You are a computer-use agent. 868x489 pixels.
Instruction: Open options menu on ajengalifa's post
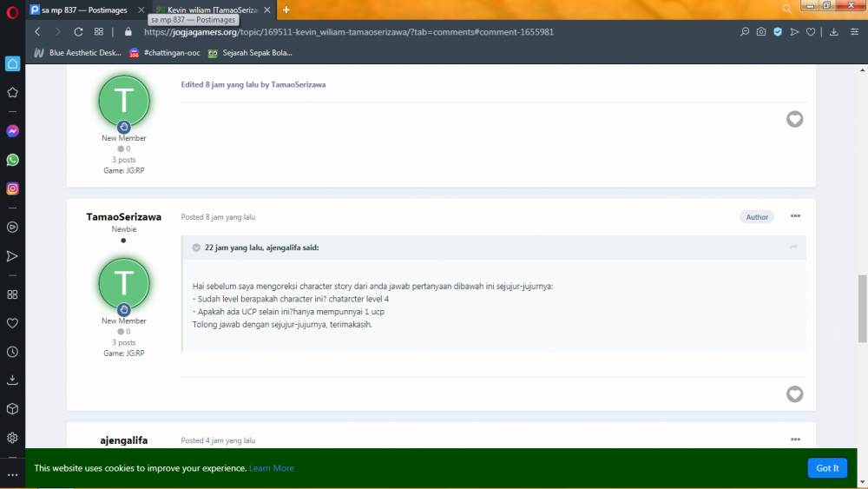795,439
